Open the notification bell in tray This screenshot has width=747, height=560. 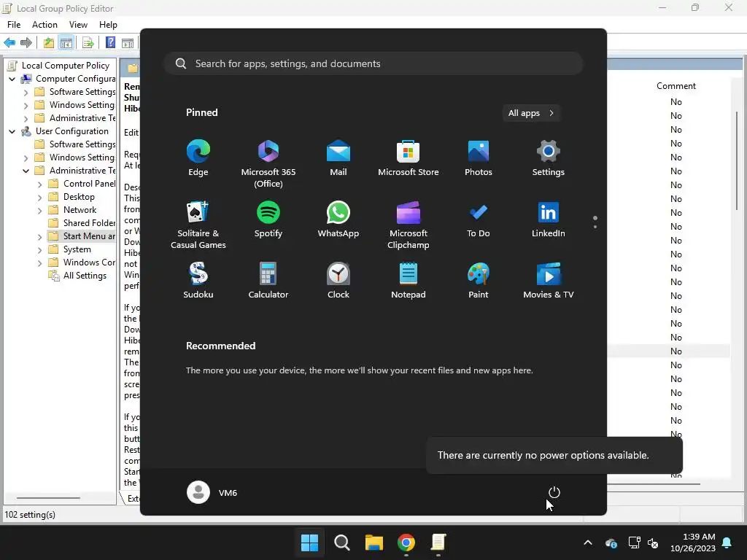tap(727, 542)
